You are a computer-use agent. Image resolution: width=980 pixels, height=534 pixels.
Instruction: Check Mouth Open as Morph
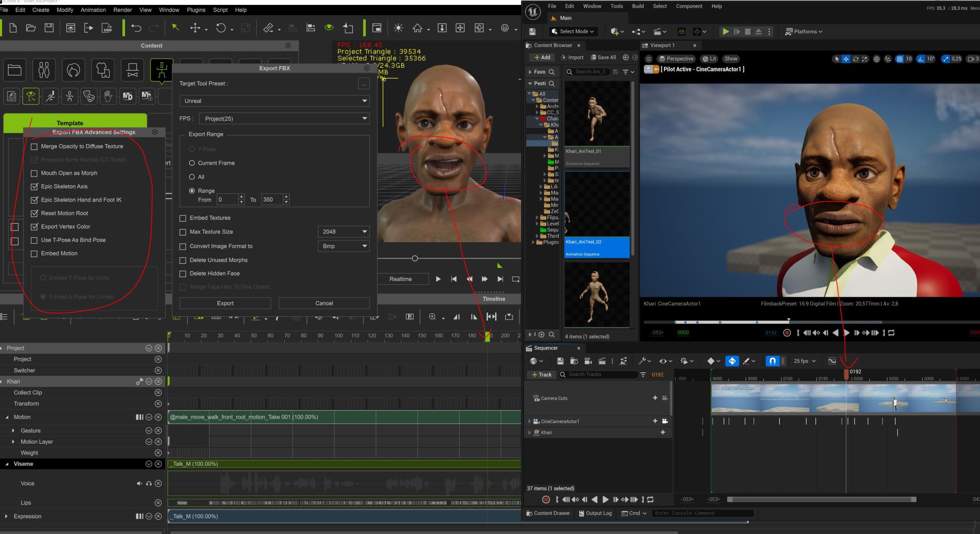click(34, 173)
